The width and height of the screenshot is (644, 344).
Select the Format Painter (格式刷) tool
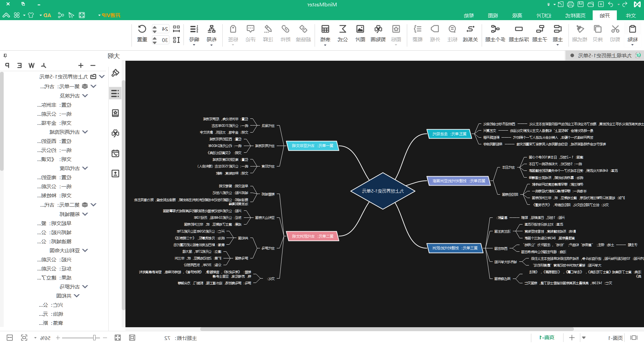[580, 33]
